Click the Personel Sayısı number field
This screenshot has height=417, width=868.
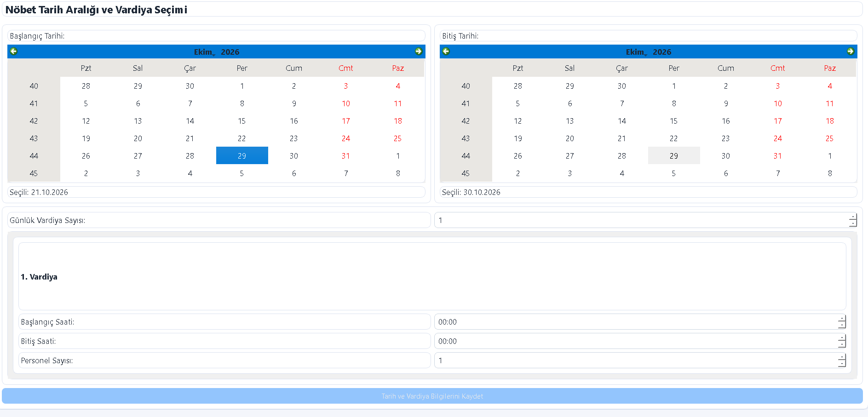coord(636,360)
